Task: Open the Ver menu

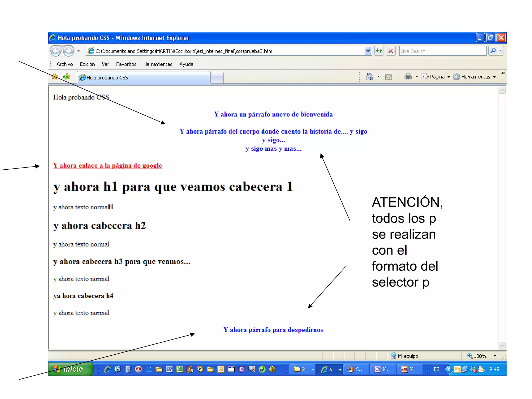Action: point(105,64)
